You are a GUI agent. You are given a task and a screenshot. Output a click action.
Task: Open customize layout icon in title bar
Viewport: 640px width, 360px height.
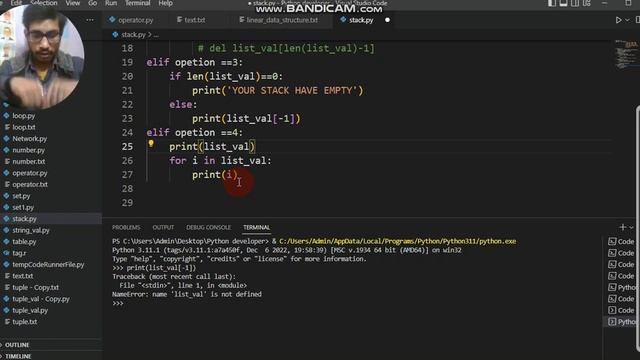click(587, 3)
